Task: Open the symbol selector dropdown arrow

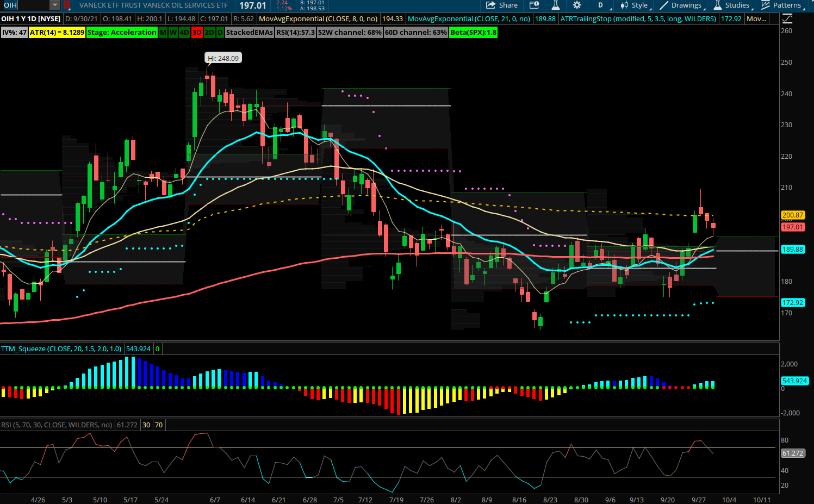Action: point(55,5)
